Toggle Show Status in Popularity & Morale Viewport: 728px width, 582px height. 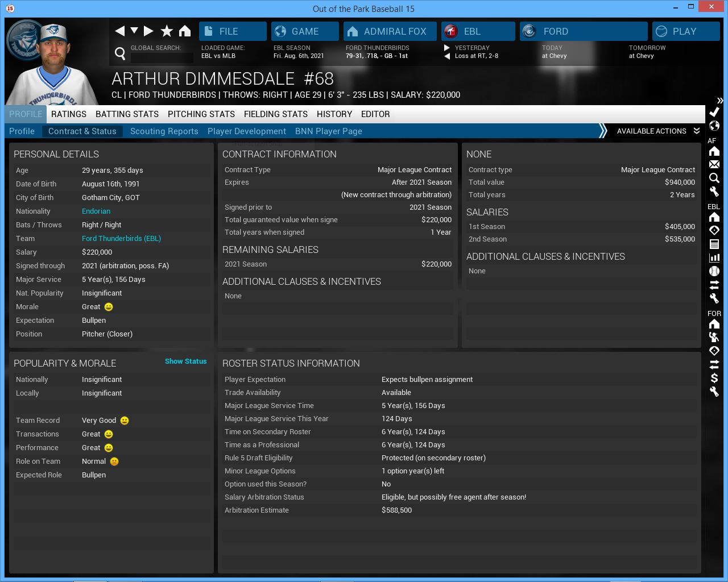pos(185,361)
